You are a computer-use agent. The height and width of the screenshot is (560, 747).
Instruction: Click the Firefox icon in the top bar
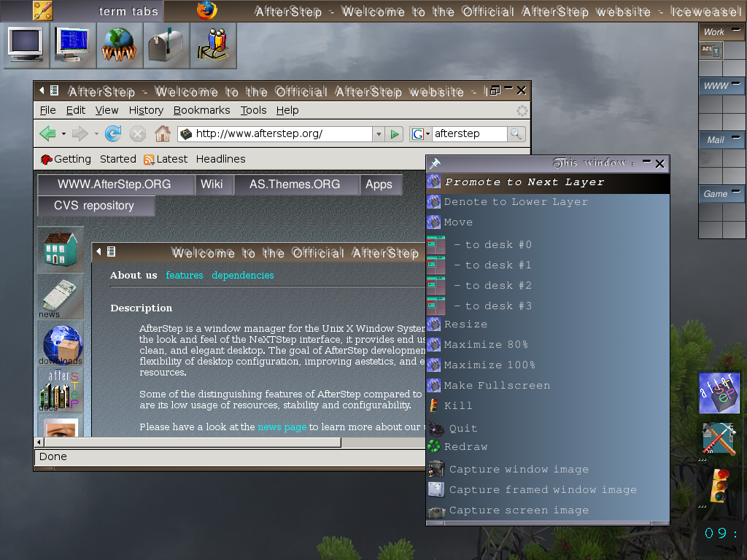click(206, 10)
